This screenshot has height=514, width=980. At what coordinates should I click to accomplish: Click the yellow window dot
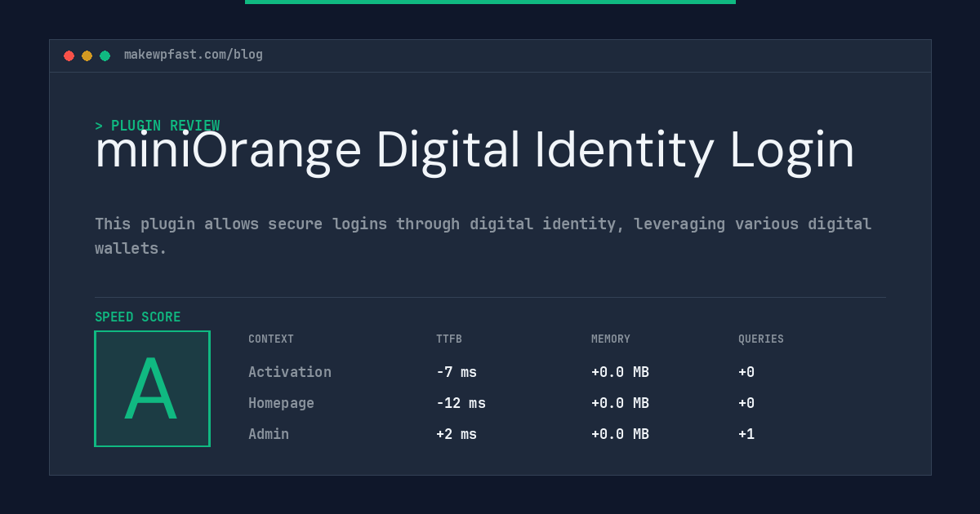(87, 55)
